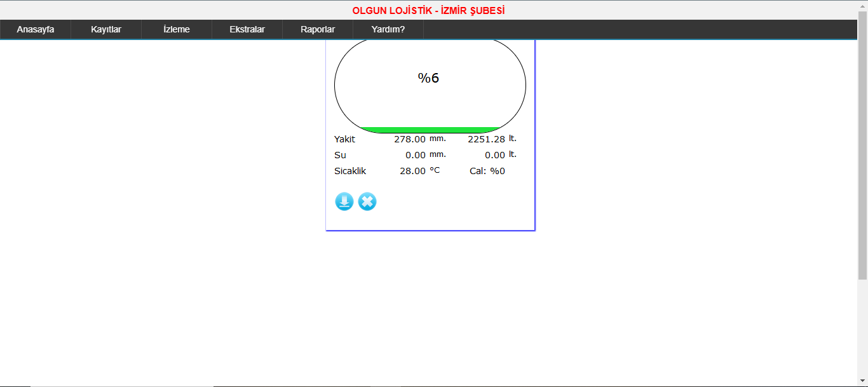This screenshot has width=868, height=387.
Task: Select the Sicaklik label
Action: [x=350, y=171]
